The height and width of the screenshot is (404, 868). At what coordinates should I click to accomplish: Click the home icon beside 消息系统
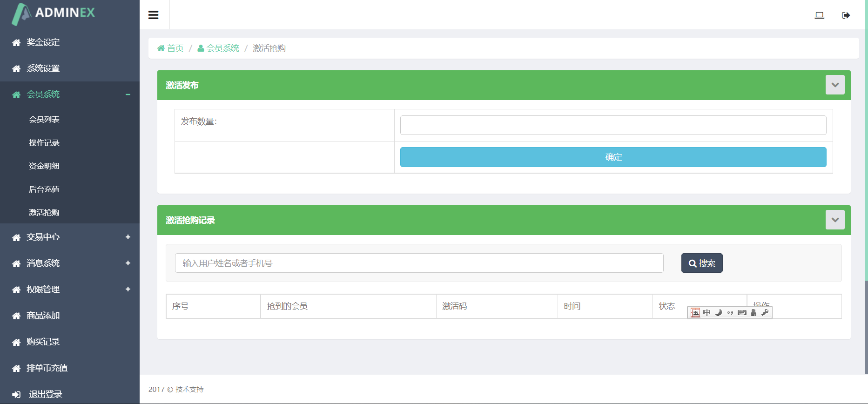pos(16,264)
